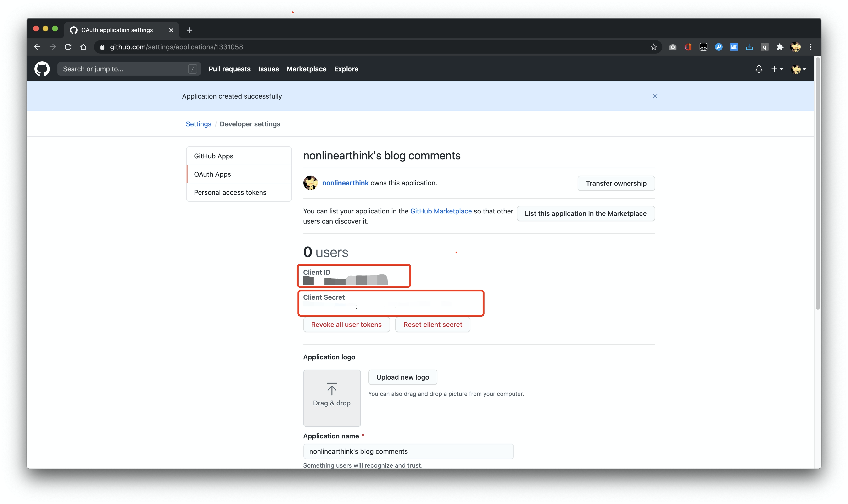
Task: Click the browser forward arrow
Action: click(53, 47)
